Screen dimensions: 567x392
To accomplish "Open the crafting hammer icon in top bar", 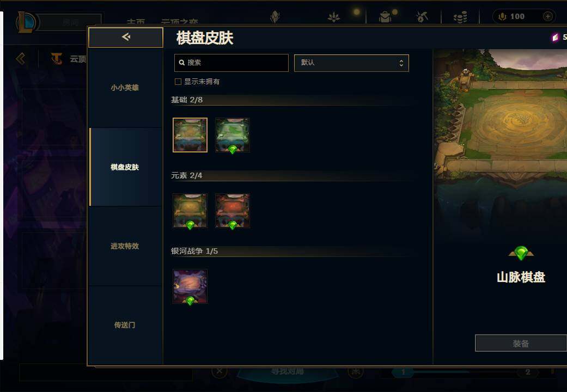I will pyautogui.click(x=422, y=17).
